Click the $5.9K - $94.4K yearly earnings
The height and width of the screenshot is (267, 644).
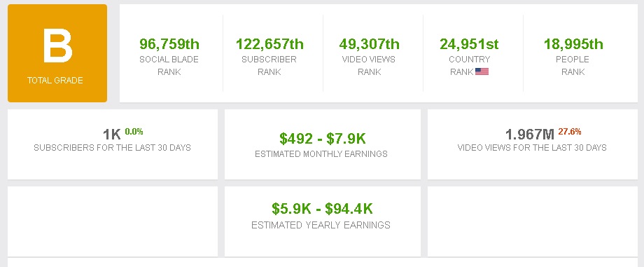[x=323, y=209]
